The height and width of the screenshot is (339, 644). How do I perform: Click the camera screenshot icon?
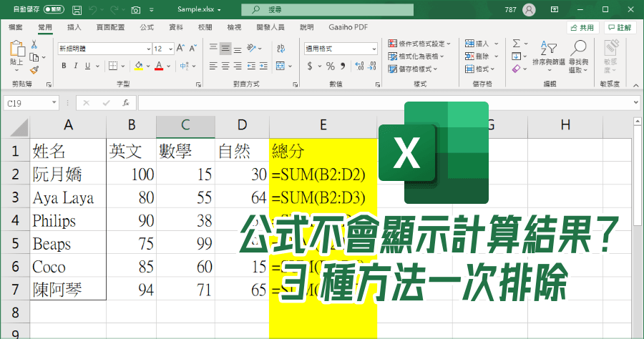[x=135, y=10]
